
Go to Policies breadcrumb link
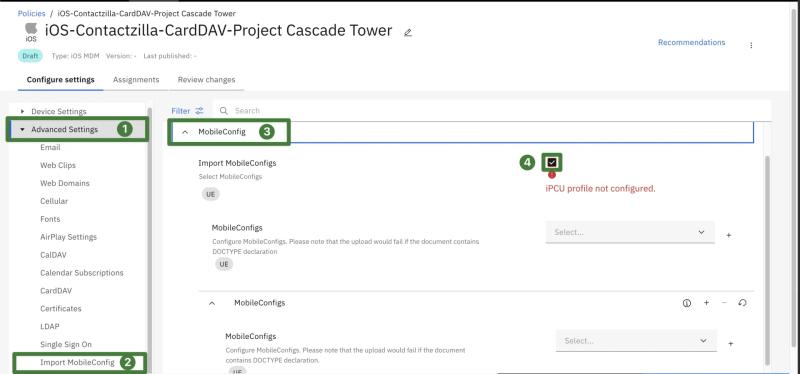(32, 13)
